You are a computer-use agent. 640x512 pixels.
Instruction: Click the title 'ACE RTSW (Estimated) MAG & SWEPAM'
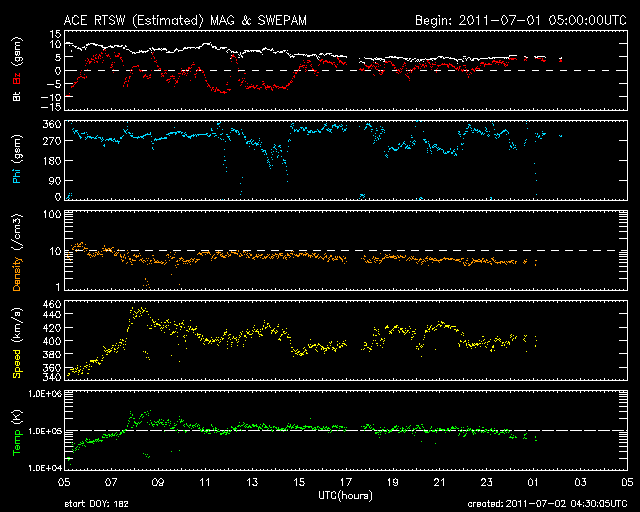185,20
